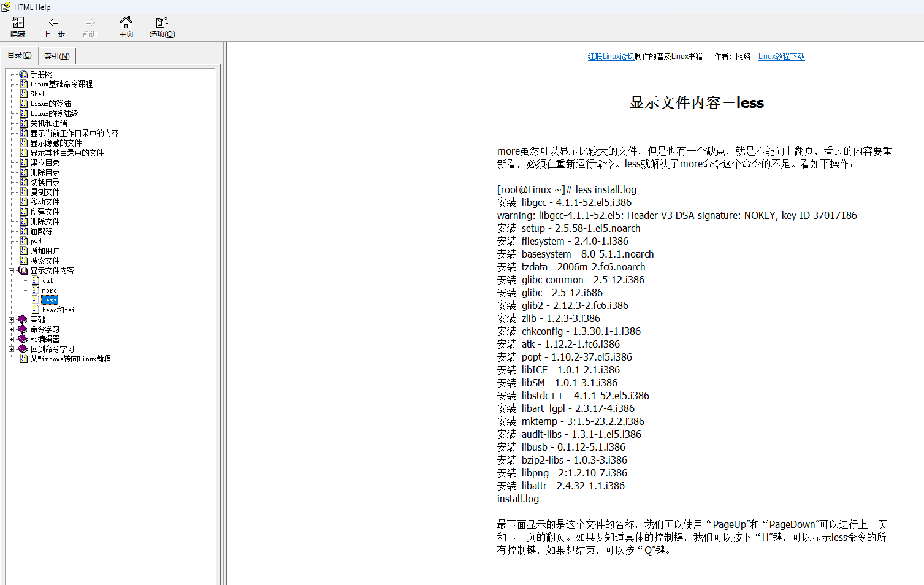Open the 从Windows转向Linux教程 topic
Image resolution: width=924 pixels, height=585 pixels.
pos(71,359)
